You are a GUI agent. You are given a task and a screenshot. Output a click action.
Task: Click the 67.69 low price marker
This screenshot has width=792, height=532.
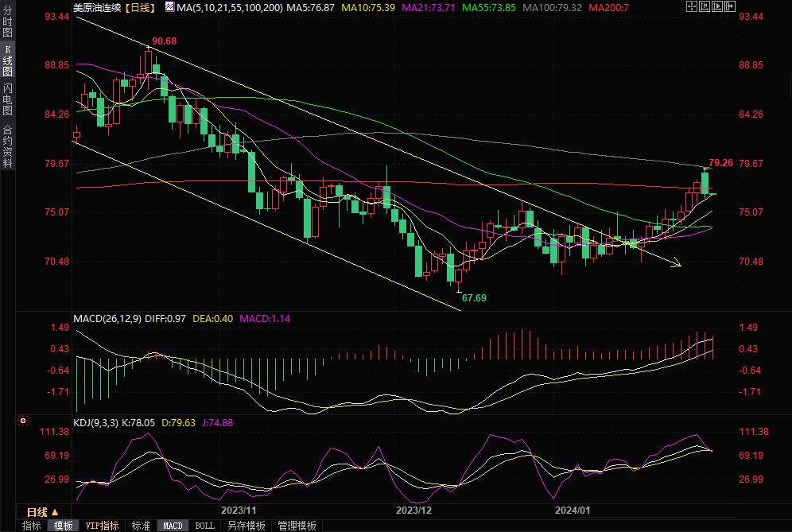coord(474,297)
